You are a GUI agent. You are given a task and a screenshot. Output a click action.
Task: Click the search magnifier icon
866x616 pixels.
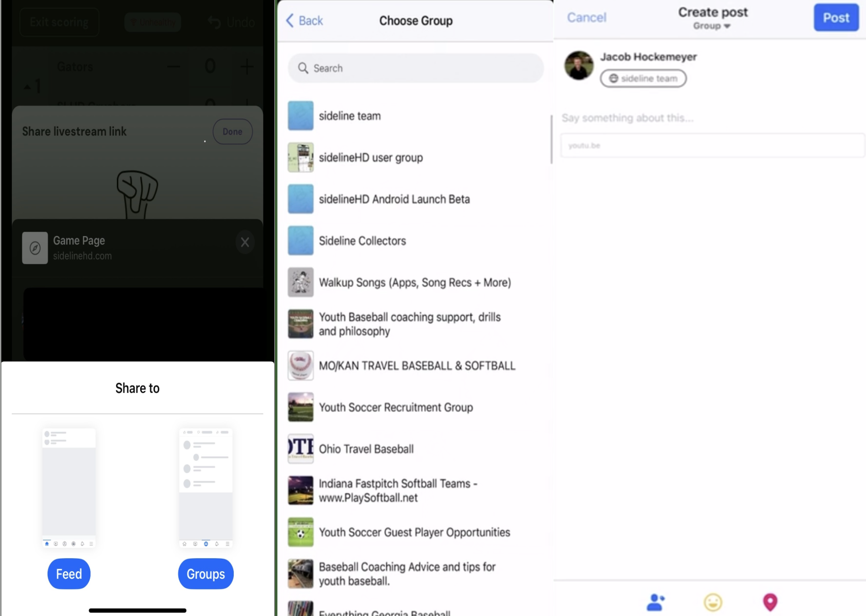click(x=303, y=68)
